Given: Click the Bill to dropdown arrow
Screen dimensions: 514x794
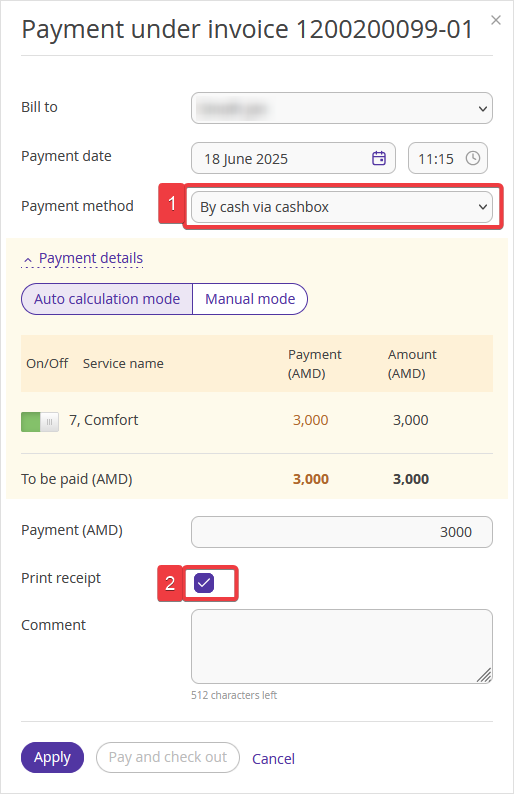Looking at the screenshot, I should (x=483, y=108).
